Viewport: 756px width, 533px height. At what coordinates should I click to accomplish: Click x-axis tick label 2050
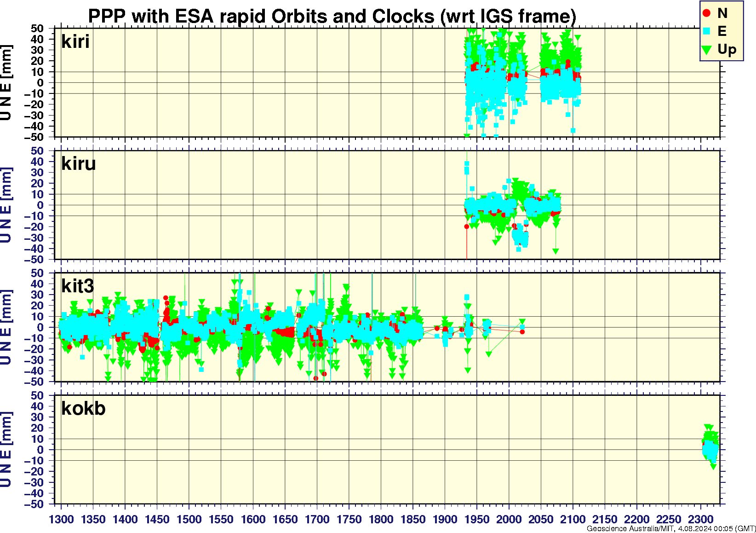coord(541,519)
